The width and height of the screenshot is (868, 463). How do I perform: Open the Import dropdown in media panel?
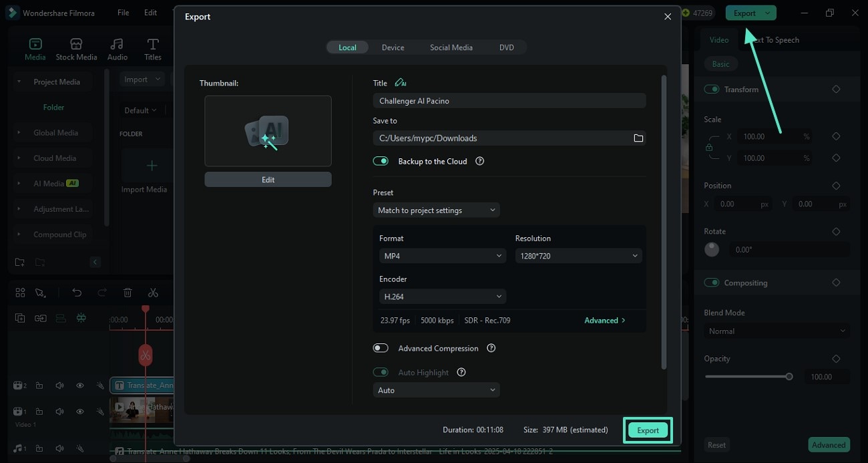[142, 80]
